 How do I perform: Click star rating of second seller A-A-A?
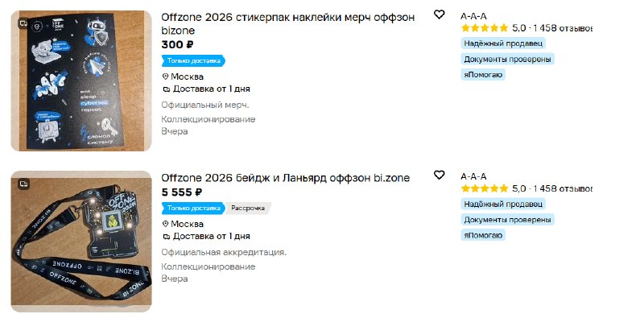click(x=485, y=188)
